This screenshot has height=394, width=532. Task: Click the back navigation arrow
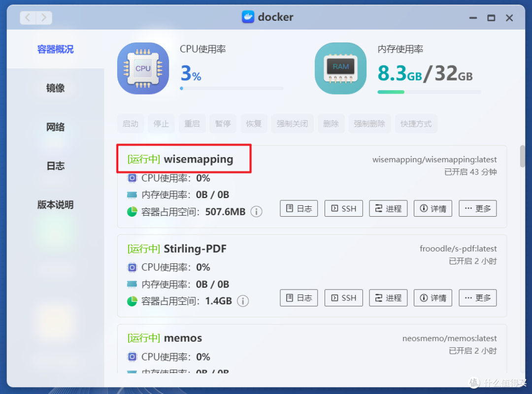tap(27, 17)
